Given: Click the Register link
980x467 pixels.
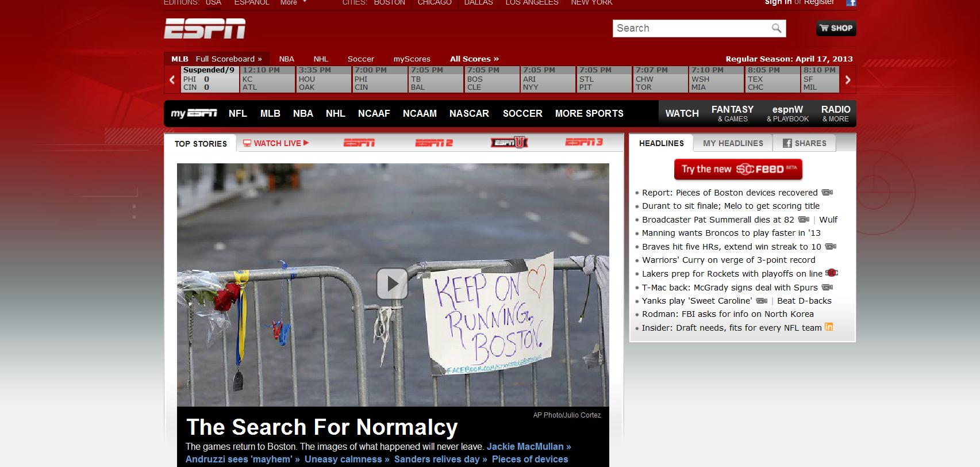Looking at the screenshot, I should [819, 3].
